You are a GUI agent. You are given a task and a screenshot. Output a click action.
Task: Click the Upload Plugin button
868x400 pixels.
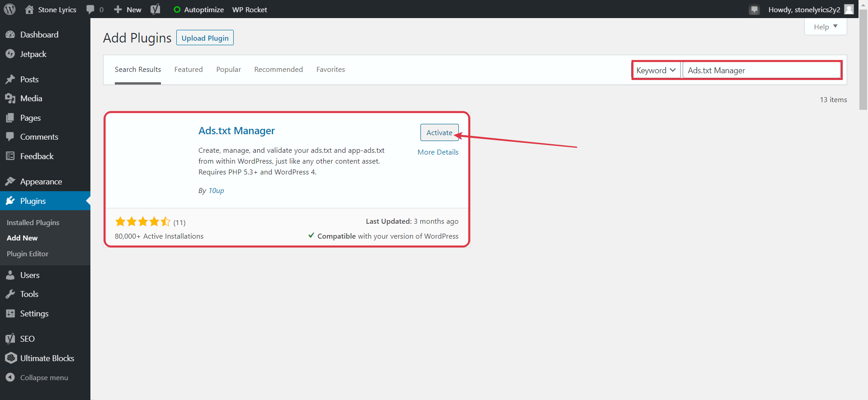[x=205, y=38]
